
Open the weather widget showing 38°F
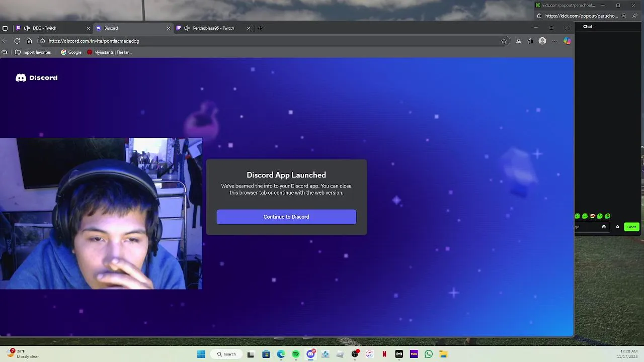[x=23, y=354]
